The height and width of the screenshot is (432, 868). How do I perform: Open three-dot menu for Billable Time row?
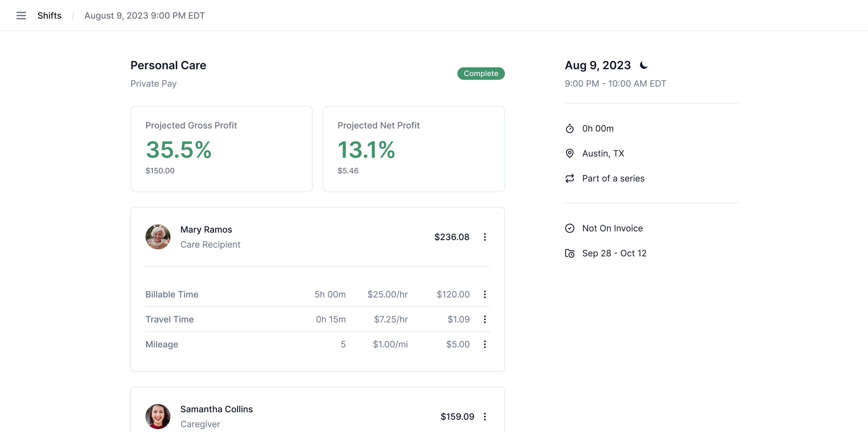485,294
